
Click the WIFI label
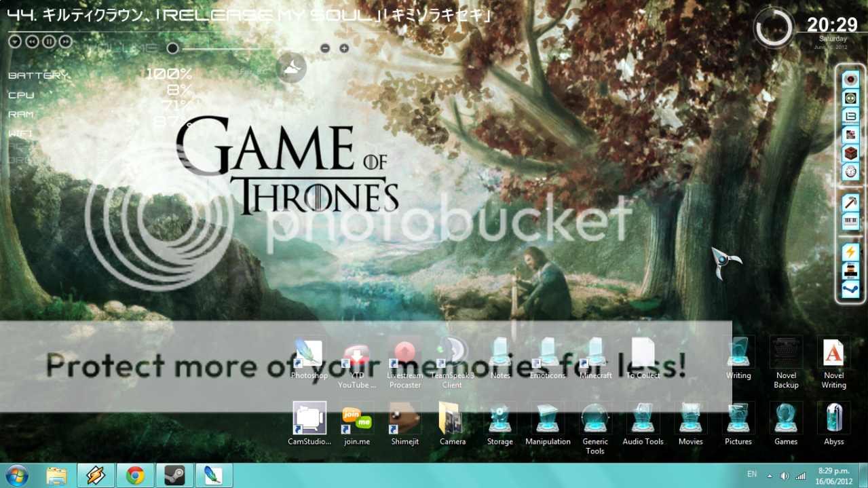pyautogui.click(x=20, y=134)
